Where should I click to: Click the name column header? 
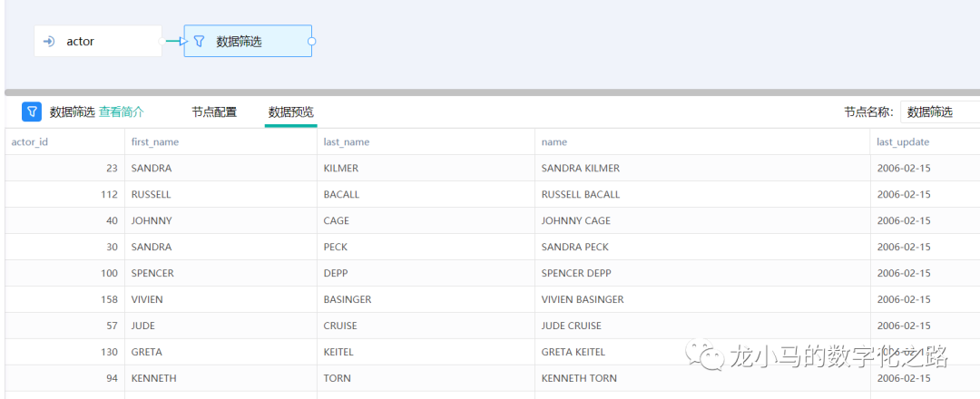[554, 142]
